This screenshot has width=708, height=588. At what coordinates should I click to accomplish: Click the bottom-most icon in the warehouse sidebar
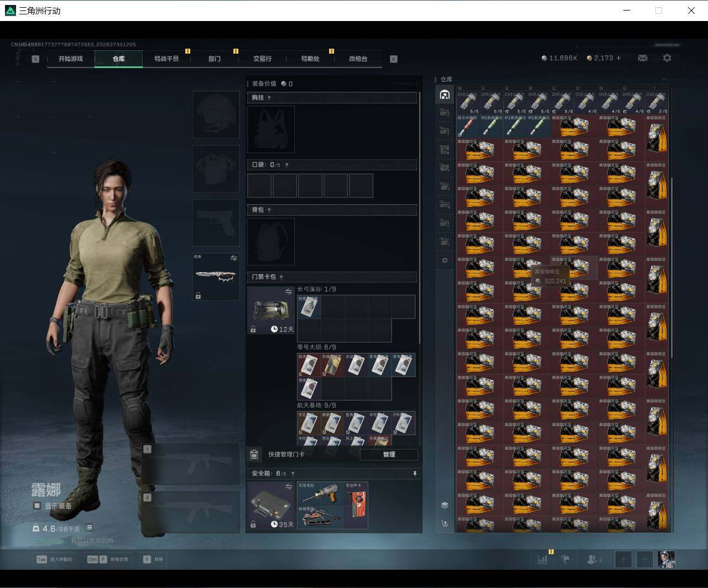[x=445, y=523]
